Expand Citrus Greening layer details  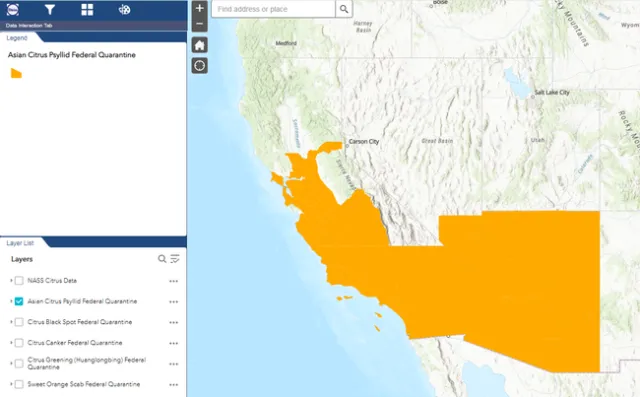[11, 364]
